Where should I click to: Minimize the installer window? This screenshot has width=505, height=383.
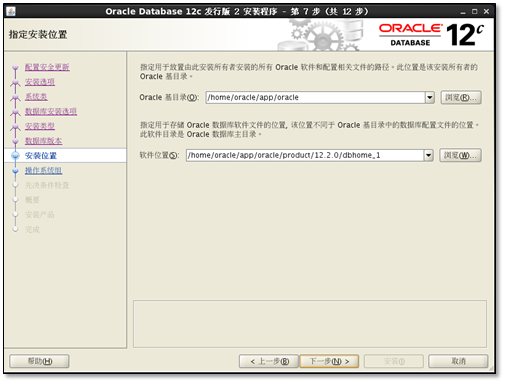click(463, 12)
